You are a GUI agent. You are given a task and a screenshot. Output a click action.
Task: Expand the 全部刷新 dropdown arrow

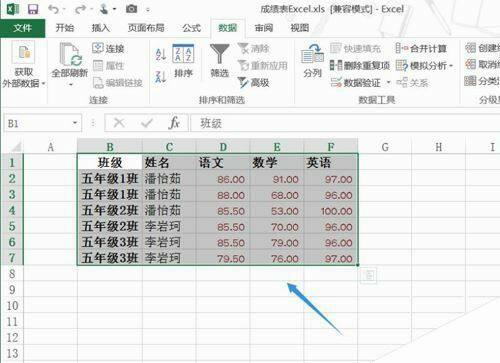click(71, 85)
